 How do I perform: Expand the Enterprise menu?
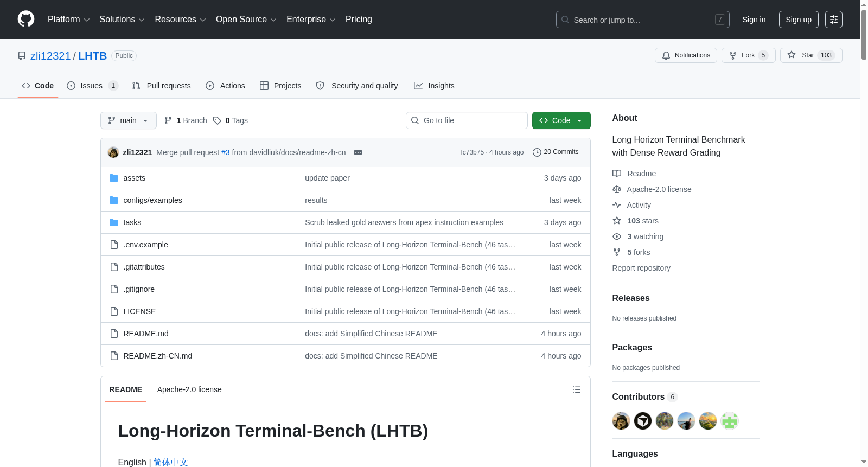pos(311,20)
